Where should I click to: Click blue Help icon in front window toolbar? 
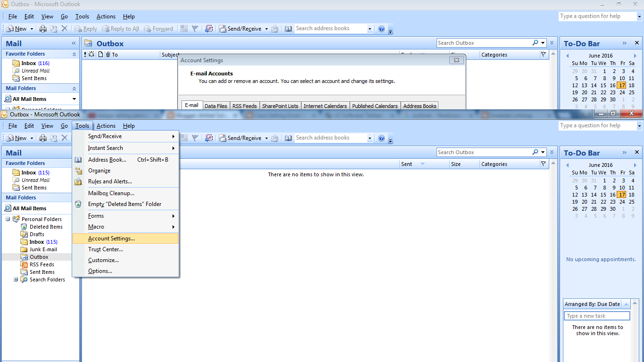(381, 138)
